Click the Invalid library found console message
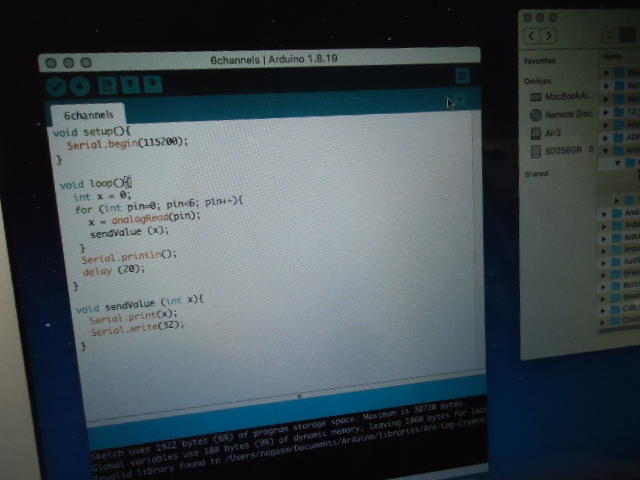Viewport: 640px width, 480px height. point(289,452)
